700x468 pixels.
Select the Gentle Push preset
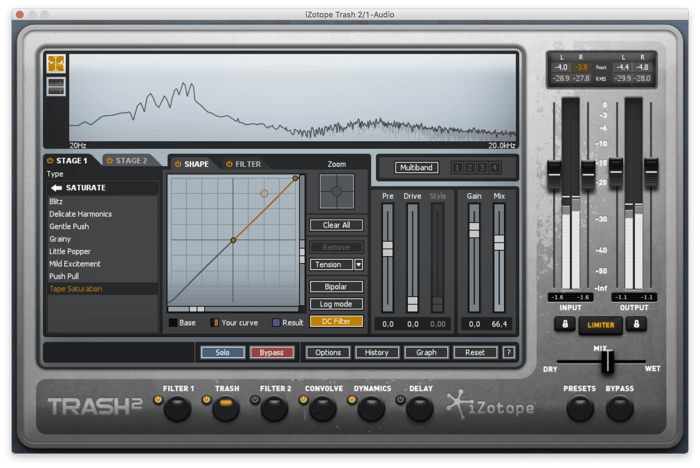(103, 226)
